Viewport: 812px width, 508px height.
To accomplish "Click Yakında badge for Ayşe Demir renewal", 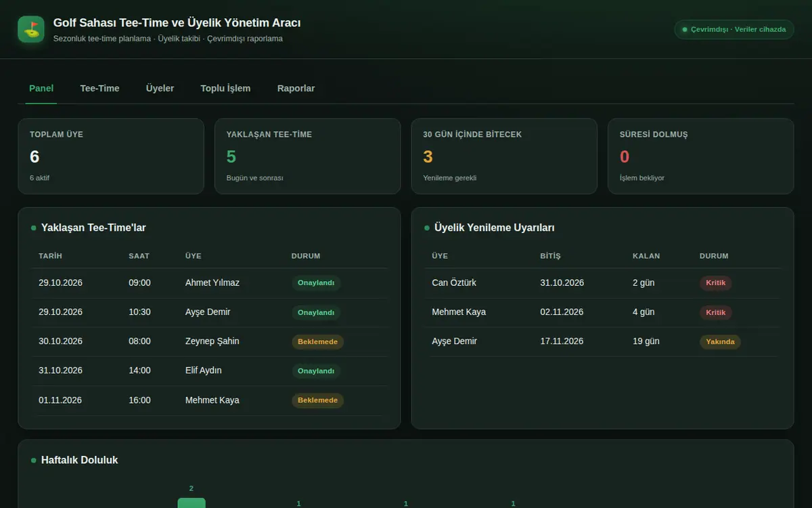I will pyautogui.click(x=720, y=342).
